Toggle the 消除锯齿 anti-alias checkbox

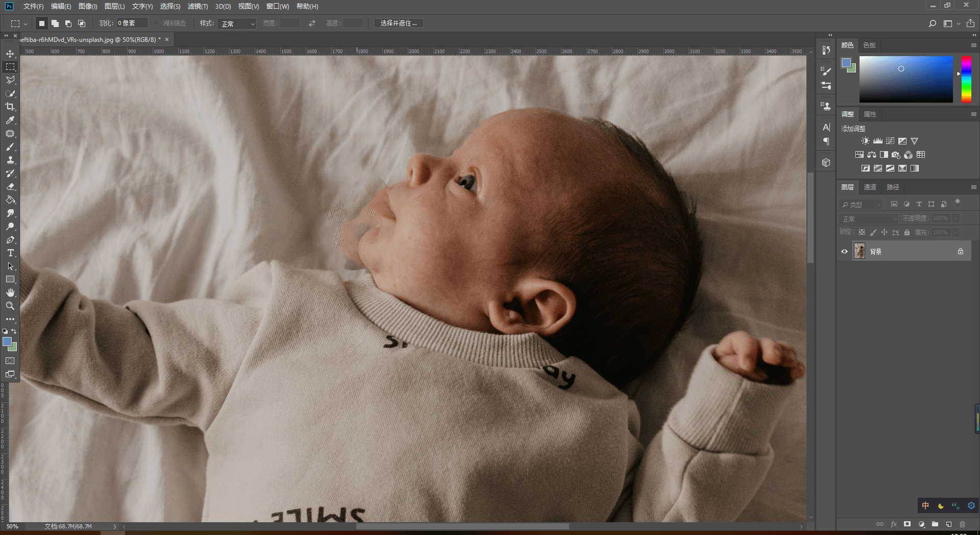[x=156, y=23]
